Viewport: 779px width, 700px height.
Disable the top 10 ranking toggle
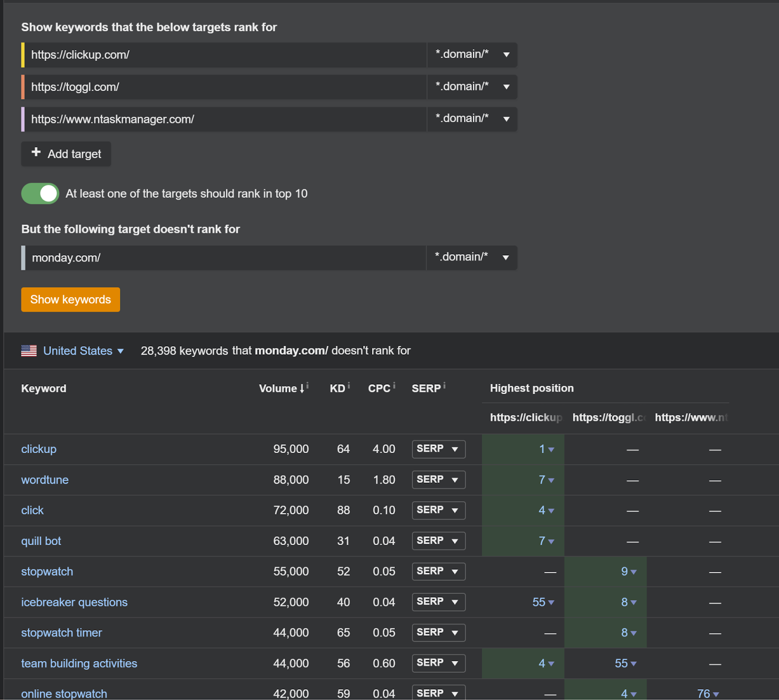coord(40,193)
